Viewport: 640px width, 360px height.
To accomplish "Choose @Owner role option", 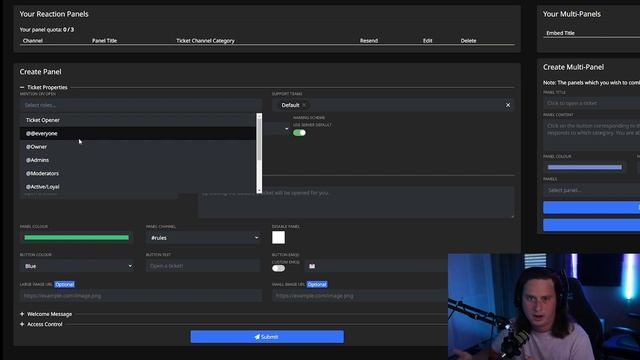I will point(138,147).
